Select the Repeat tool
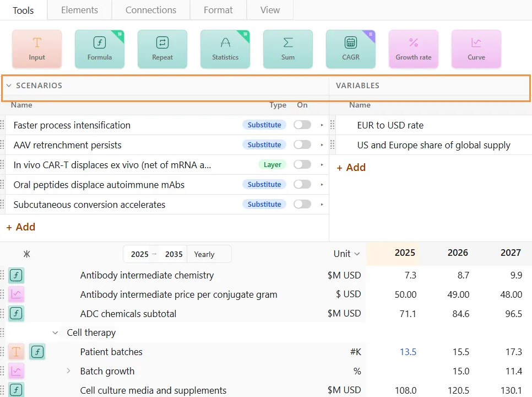Viewport: 532px width, 397px height. point(162,49)
